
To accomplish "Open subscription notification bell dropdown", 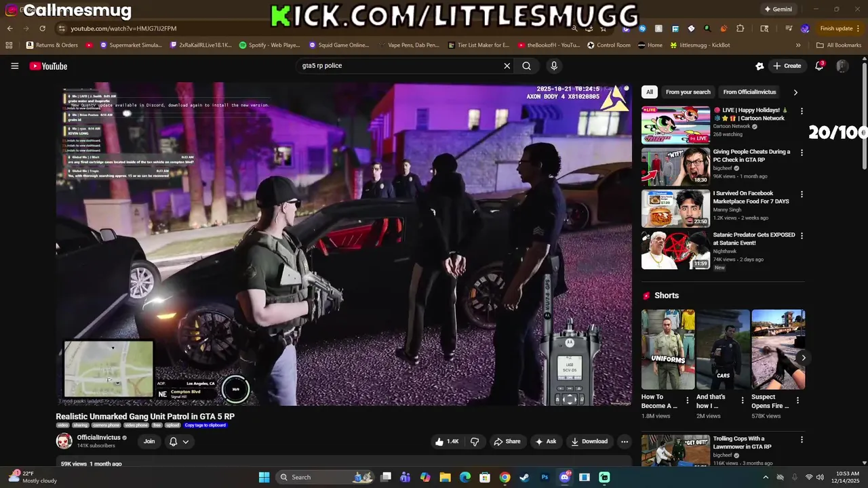I will 179,441.
